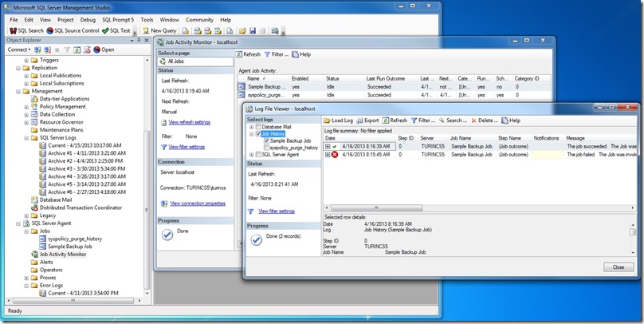Open the Connect dropdown in Object Explorer
644x324 pixels.
[x=19, y=49]
